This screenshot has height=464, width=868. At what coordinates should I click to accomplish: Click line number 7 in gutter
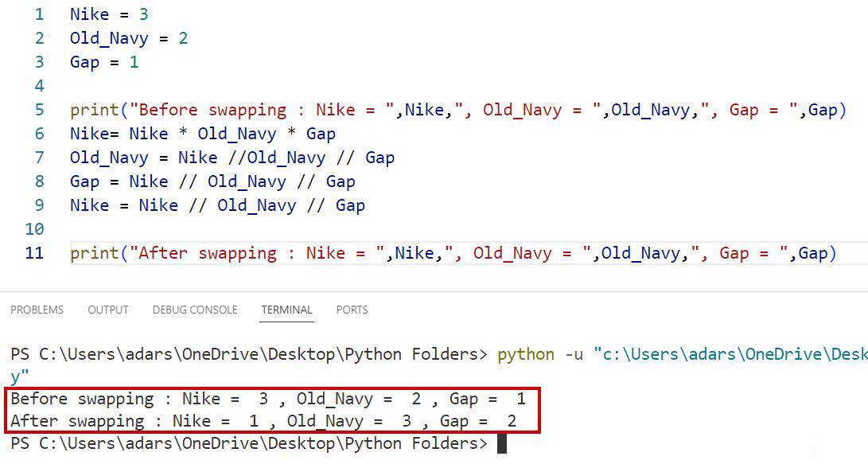point(39,158)
